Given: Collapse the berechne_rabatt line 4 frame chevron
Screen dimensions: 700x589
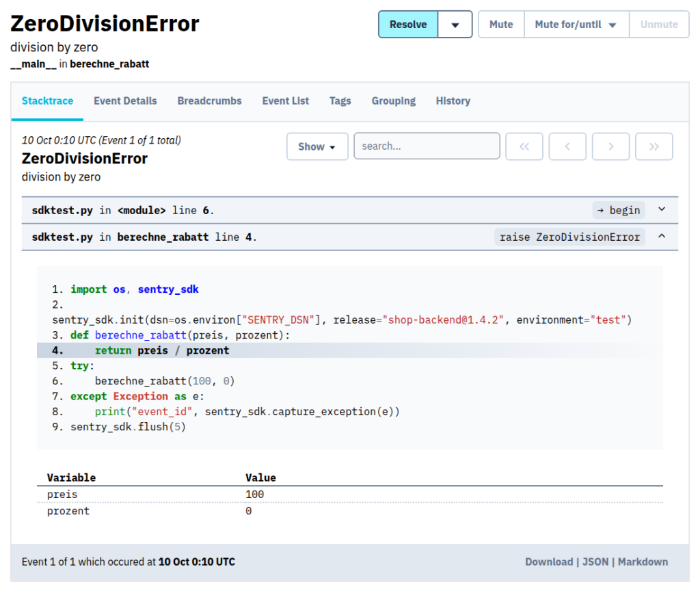Looking at the screenshot, I should click(662, 236).
